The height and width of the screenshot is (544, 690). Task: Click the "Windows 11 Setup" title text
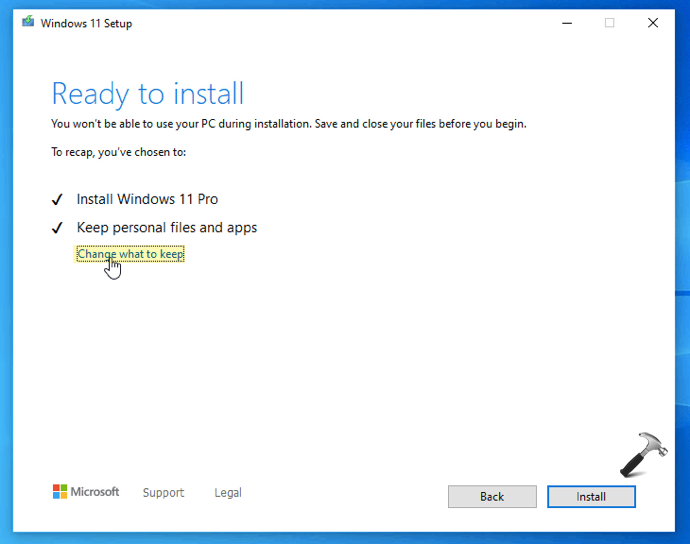86,23
